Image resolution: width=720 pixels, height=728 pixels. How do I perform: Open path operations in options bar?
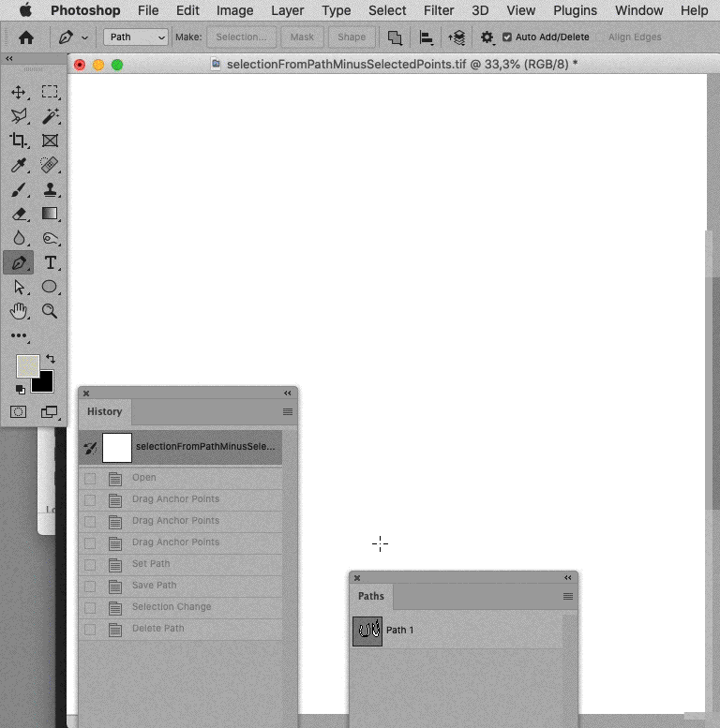(395, 37)
